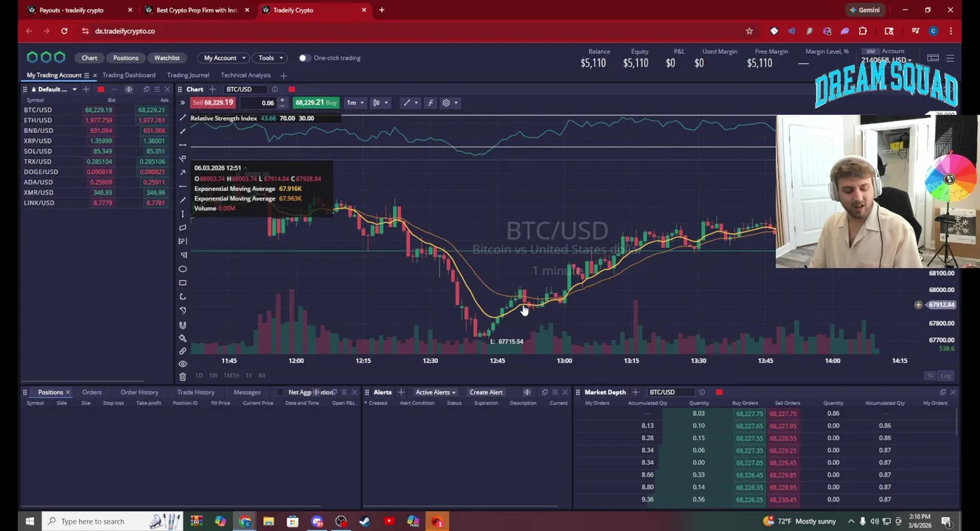The width and height of the screenshot is (980, 531).
Task: Switch to Order History tab
Action: [139, 392]
